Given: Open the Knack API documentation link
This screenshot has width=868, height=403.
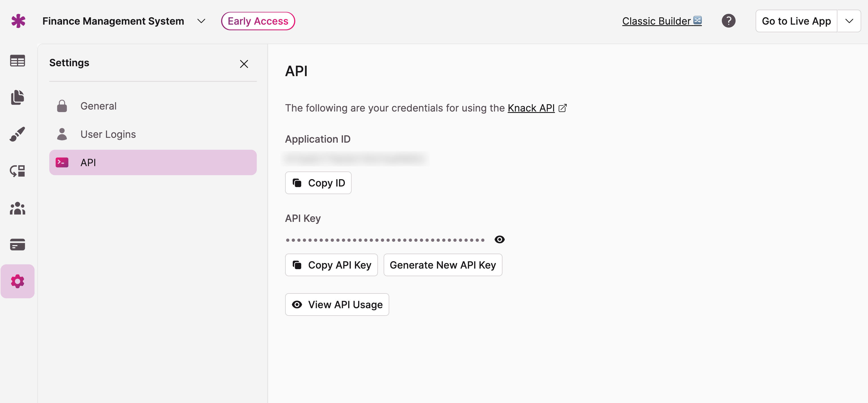Looking at the screenshot, I should click(x=531, y=108).
